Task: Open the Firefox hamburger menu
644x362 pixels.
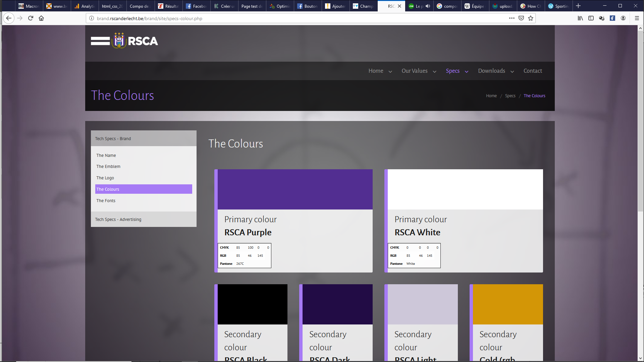Action: click(x=637, y=18)
